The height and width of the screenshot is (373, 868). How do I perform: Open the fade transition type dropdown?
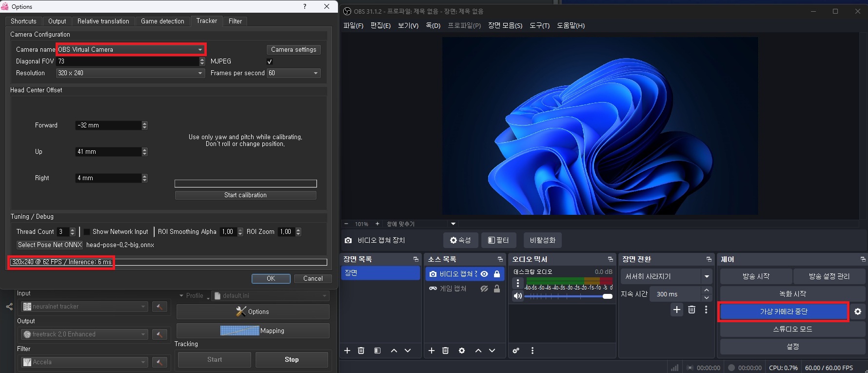666,276
